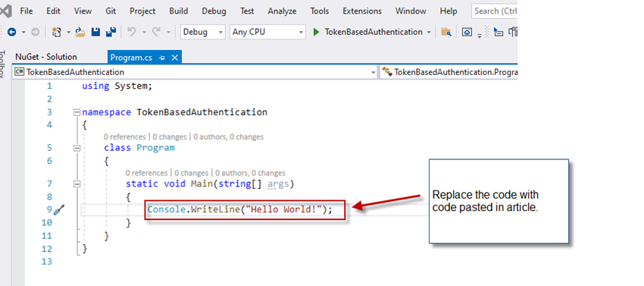
Task: Click the Console.WriteLine code line
Action: click(x=240, y=210)
